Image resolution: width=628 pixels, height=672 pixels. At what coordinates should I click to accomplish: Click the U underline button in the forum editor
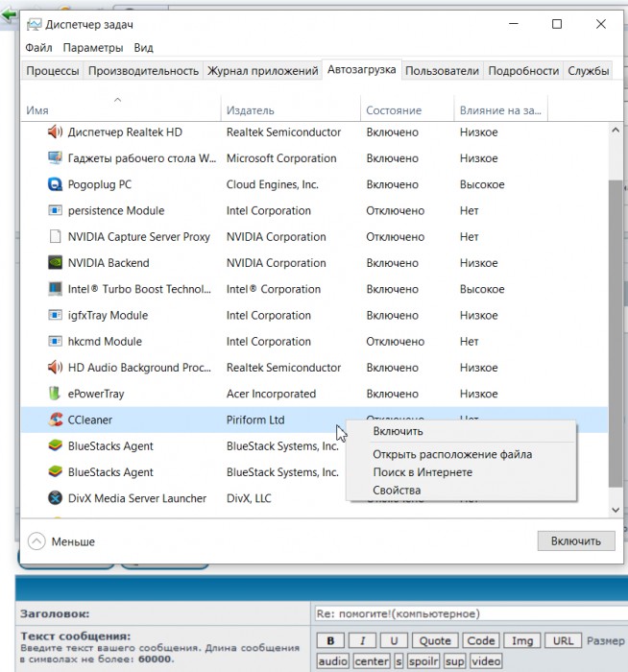tap(394, 640)
